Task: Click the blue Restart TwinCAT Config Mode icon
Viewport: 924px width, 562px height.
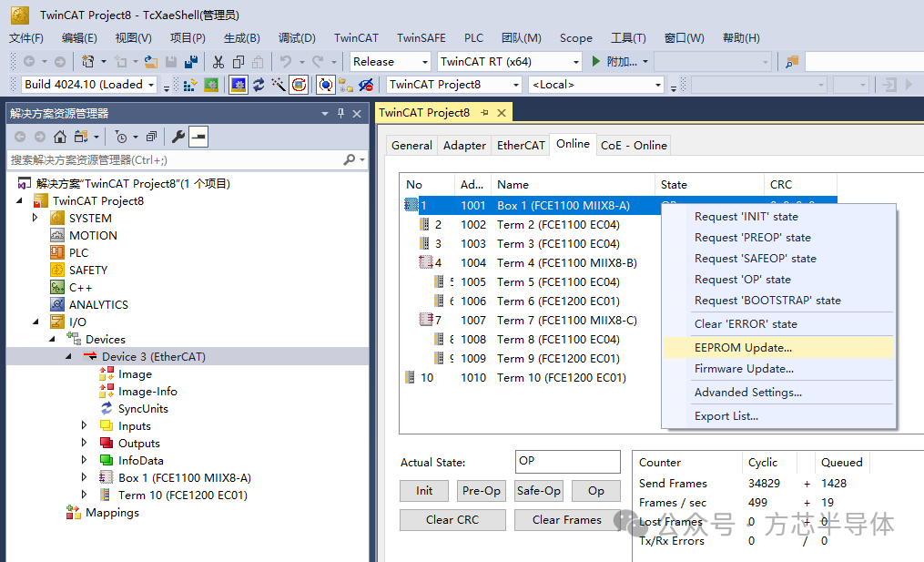Action: click(x=239, y=85)
